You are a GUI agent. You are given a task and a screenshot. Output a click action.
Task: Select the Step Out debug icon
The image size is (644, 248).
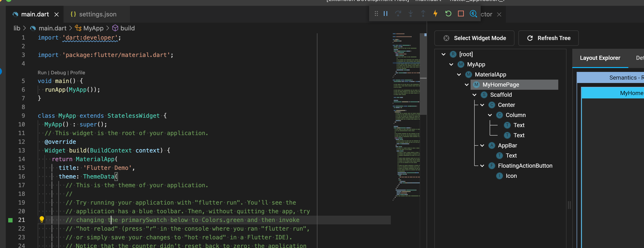tap(423, 14)
